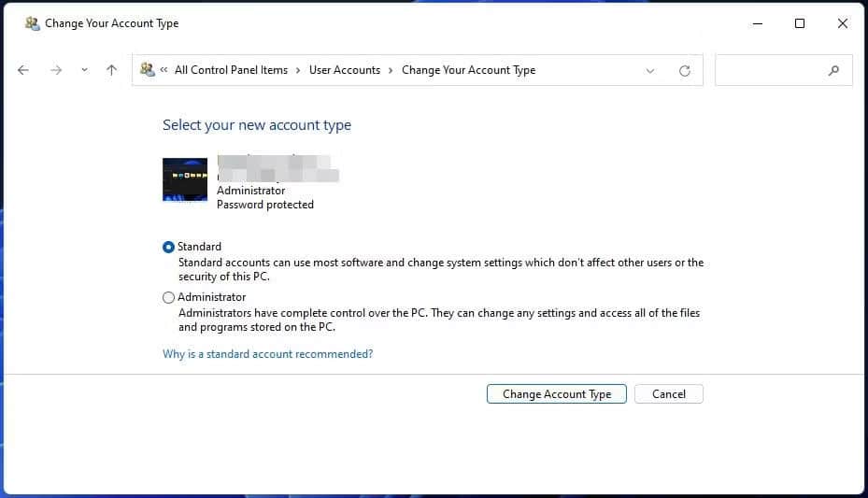Open address bar history dropdown

click(650, 71)
